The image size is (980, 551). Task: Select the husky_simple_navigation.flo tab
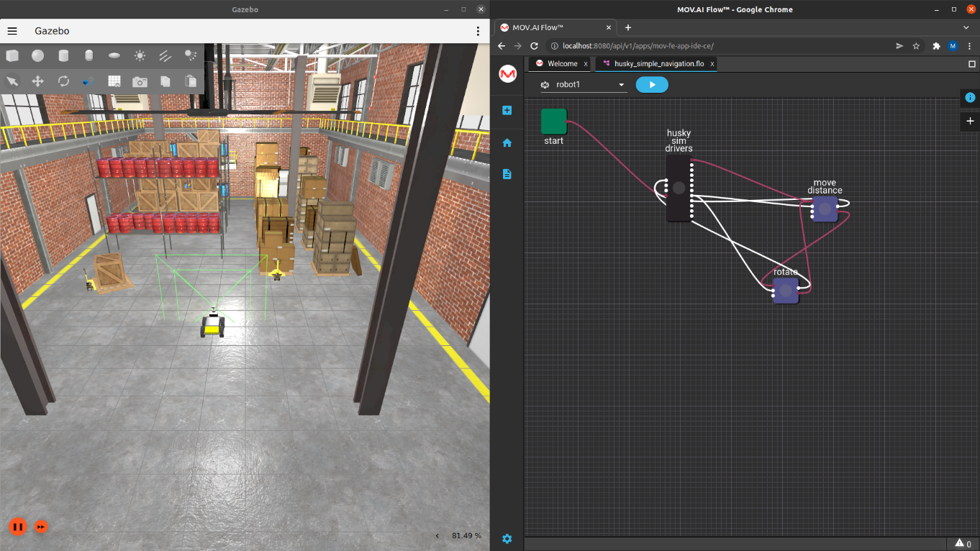[x=659, y=63]
